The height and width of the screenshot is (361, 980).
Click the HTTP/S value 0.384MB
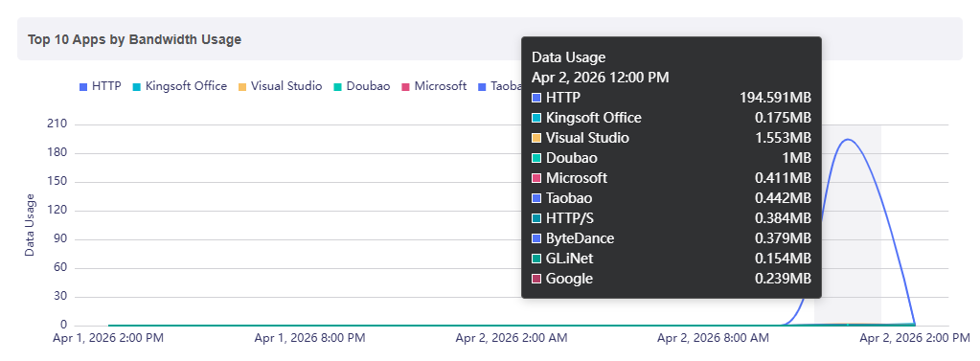pyautogui.click(x=783, y=218)
